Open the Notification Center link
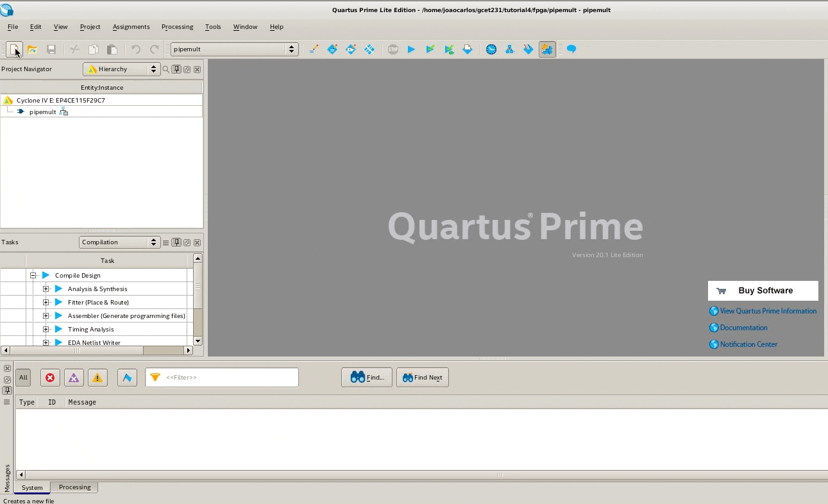 tap(743, 344)
